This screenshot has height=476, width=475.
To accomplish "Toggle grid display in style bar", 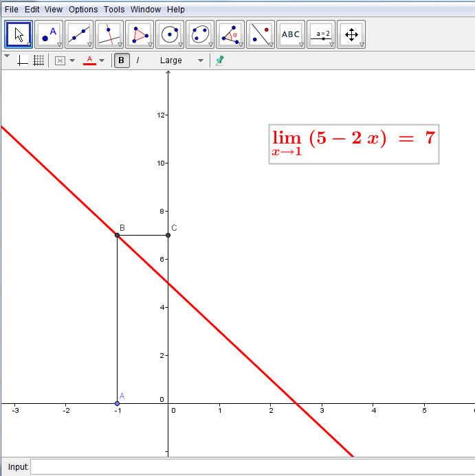I will click(38, 60).
